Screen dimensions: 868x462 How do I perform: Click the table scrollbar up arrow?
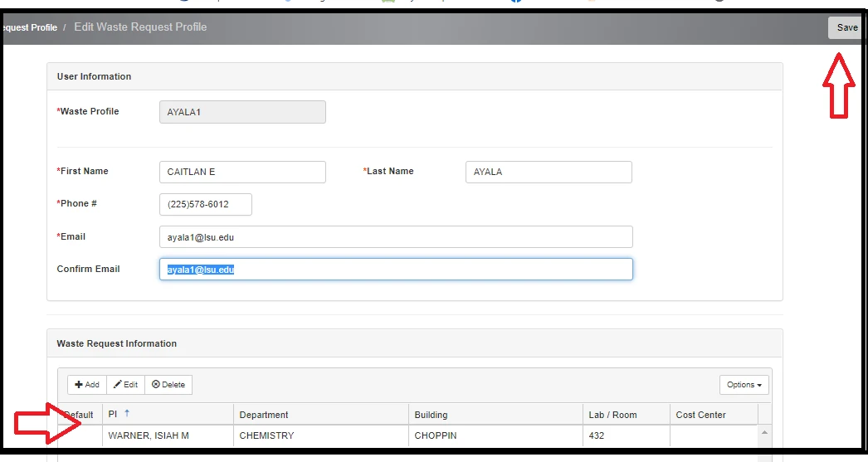(x=764, y=432)
